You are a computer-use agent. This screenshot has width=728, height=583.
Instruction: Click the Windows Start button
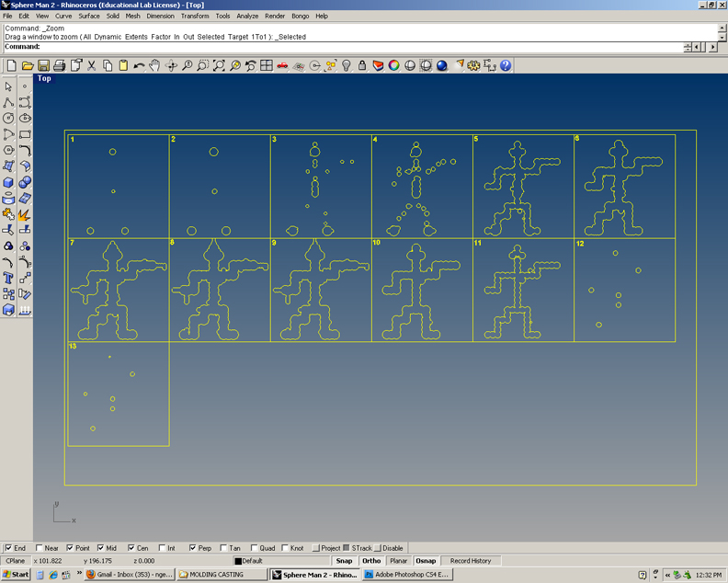point(16,575)
